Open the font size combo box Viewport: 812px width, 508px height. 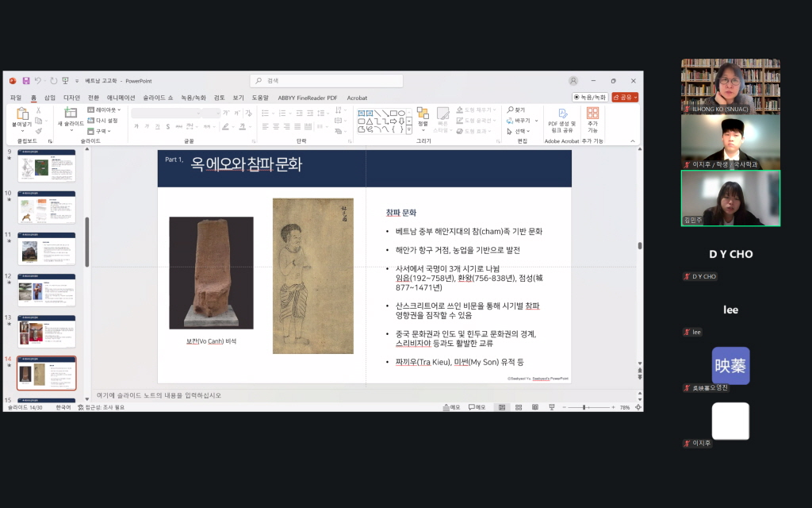click(x=211, y=113)
